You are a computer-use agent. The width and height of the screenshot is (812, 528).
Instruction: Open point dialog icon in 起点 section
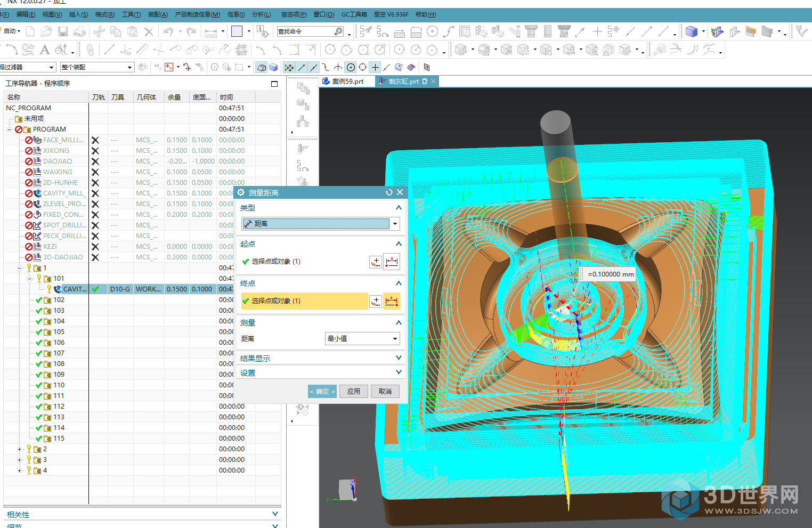click(x=376, y=262)
